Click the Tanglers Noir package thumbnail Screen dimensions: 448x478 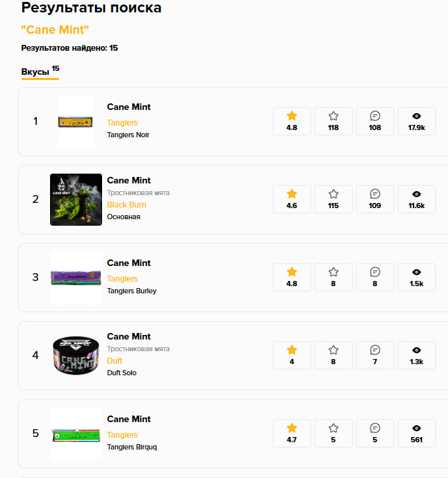coord(76,122)
